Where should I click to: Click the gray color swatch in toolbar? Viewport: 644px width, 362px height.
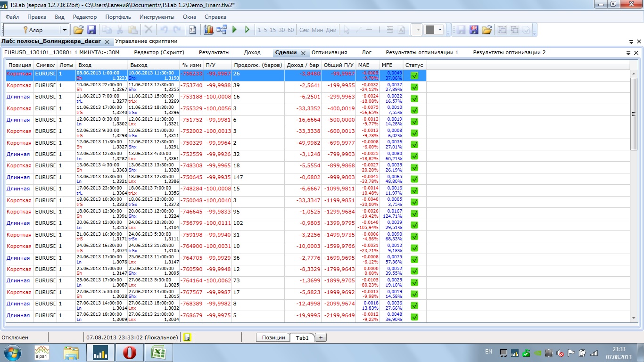(429, 30)
